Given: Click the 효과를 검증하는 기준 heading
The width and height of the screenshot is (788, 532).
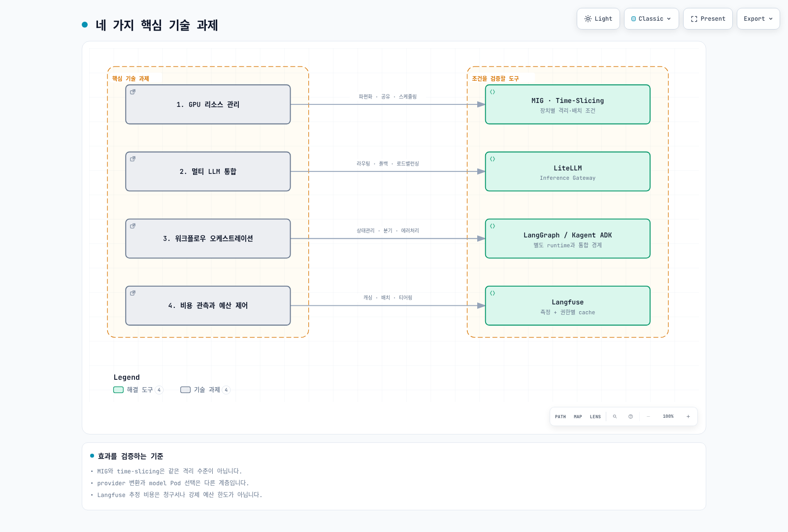Looking at the screenshot, I should [131, 456].
